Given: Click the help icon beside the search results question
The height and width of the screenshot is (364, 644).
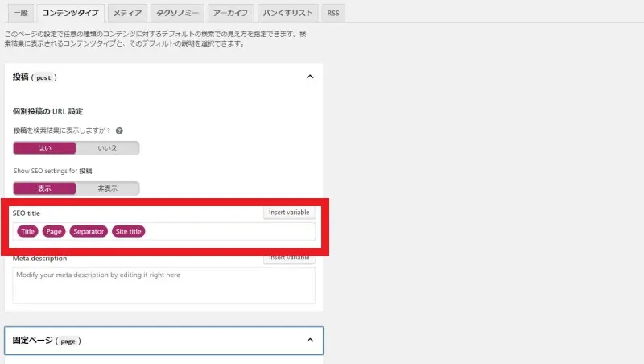Looking at the screenshot, I should pyautogui.click(x=119, y=130).
